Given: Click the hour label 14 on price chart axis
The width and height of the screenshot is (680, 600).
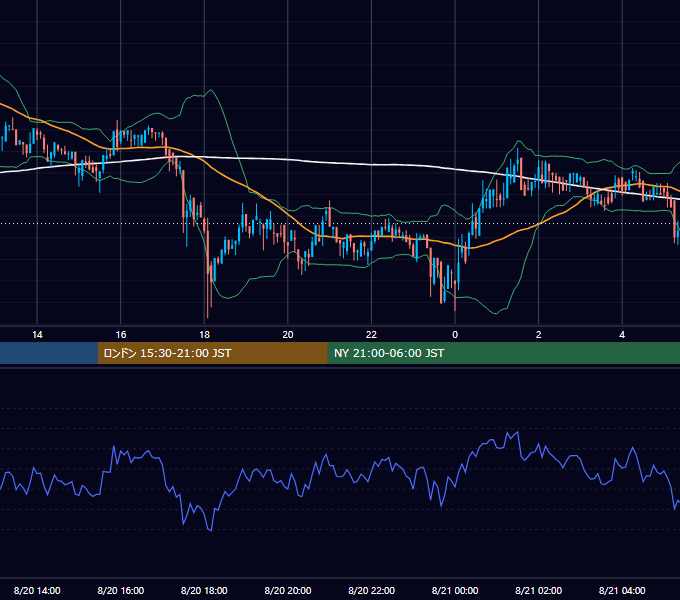Looking at the screenshot, I should click(x=37, y=335).
